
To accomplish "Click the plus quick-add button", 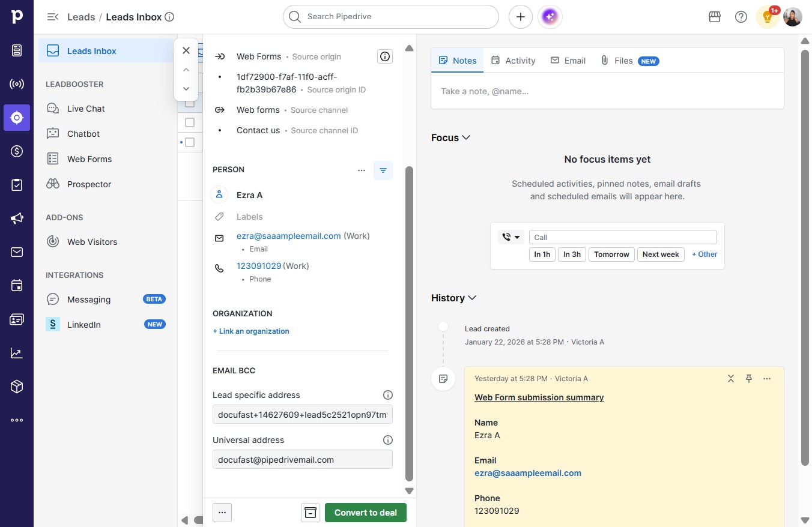I will click(521, 17).
